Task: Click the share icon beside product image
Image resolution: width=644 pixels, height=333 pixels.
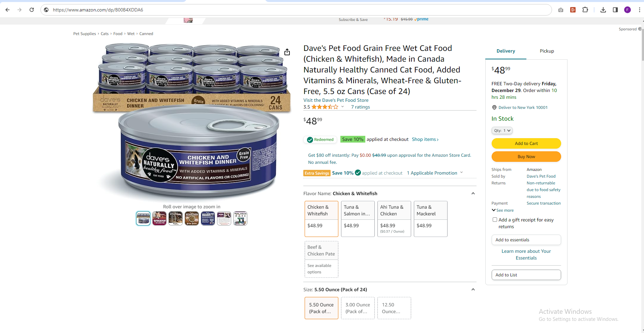Action: [287, 52]
